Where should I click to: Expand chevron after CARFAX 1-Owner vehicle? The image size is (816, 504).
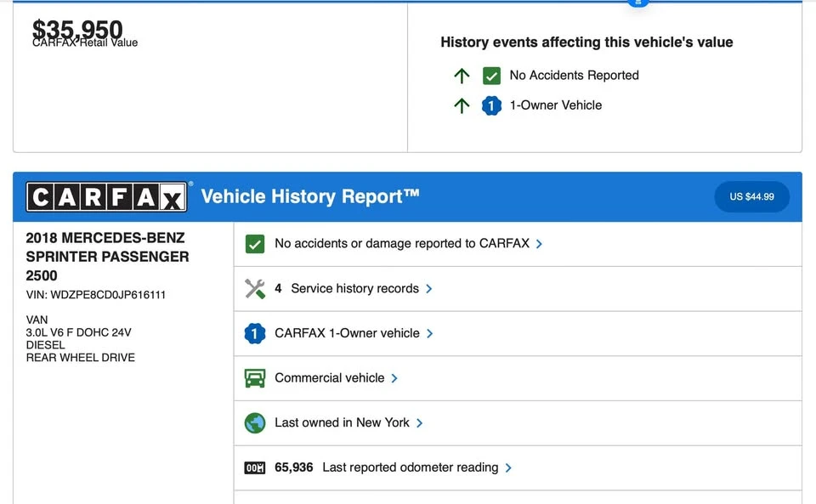[x=430, y=333]
